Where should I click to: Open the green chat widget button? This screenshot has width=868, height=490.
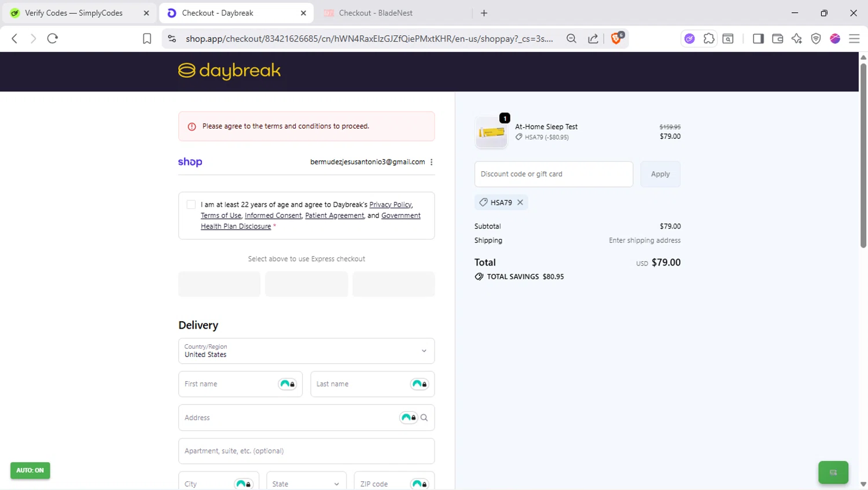(x=833, y=473)
